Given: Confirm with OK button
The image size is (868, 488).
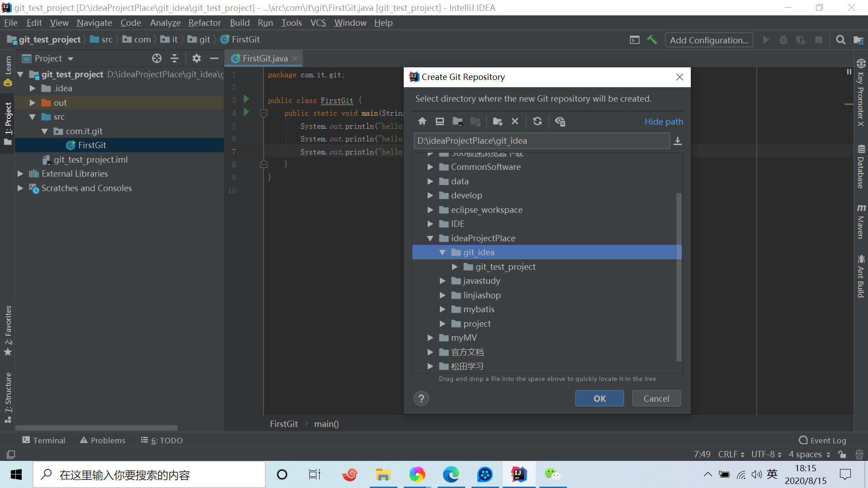Looking at the screenshot, I should [599, 399].
